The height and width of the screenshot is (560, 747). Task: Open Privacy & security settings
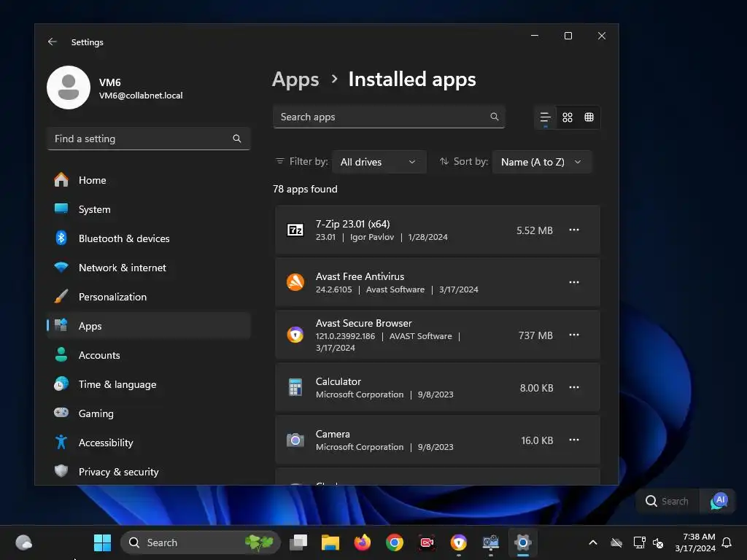click(x=149, y=472)
